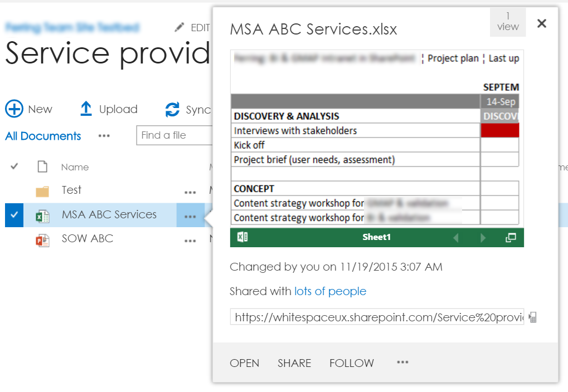
Task: Click SHARE in the callout footer
Action: click(294, 363)
